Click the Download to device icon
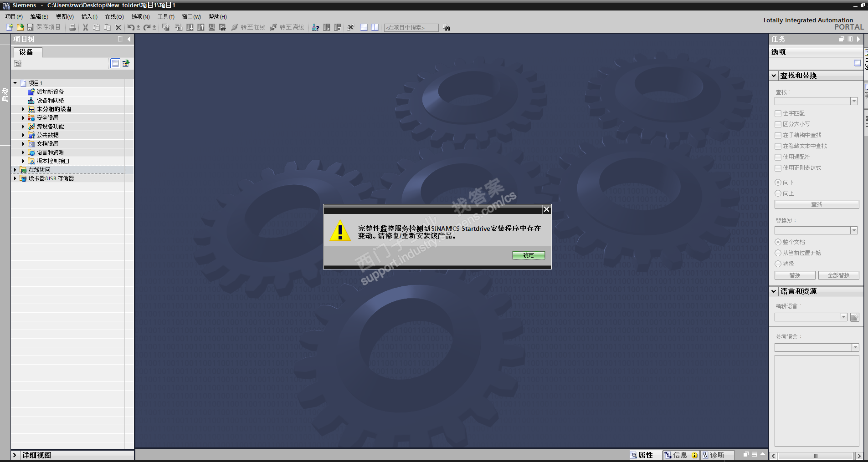868x462 pixels. coord(190,27)
